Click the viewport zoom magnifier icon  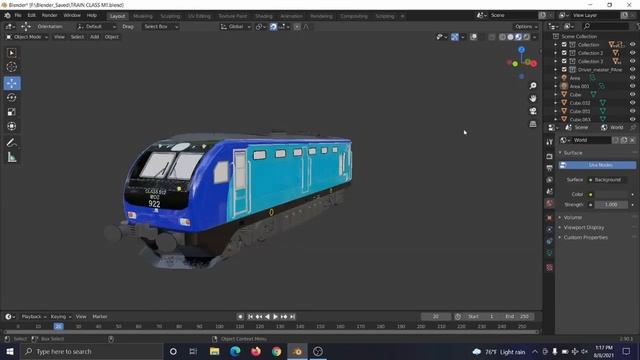[533, 86]
